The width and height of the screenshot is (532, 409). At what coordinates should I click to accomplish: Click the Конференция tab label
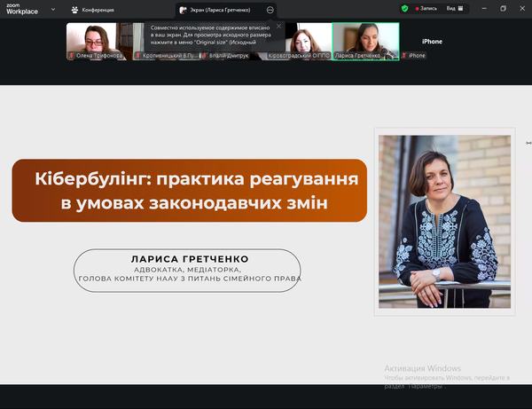[x=98, y=9]
